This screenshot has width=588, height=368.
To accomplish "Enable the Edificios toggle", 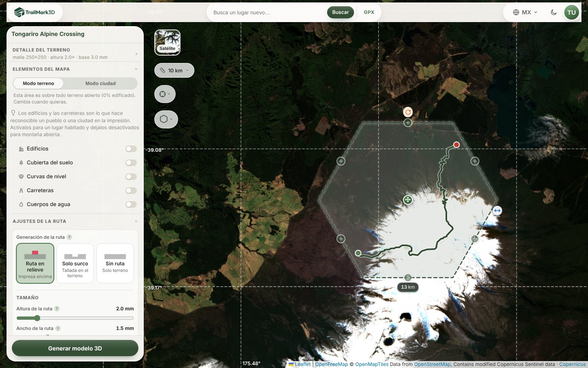I will click(131, 149).
